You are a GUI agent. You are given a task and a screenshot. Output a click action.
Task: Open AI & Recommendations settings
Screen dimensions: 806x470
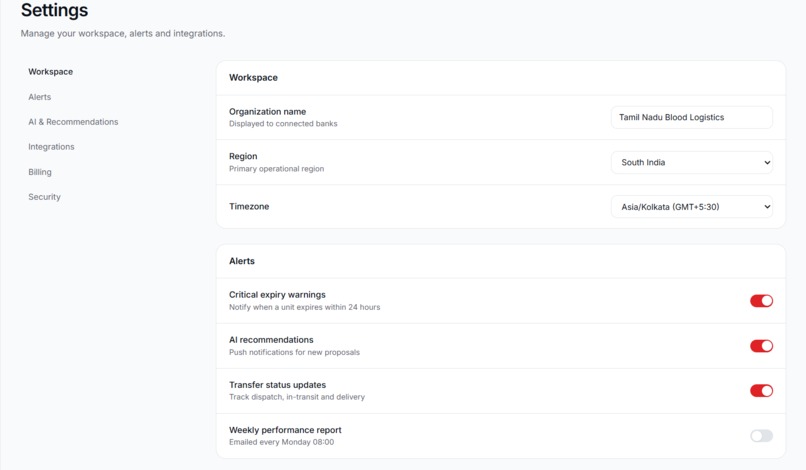pos(73,122)
